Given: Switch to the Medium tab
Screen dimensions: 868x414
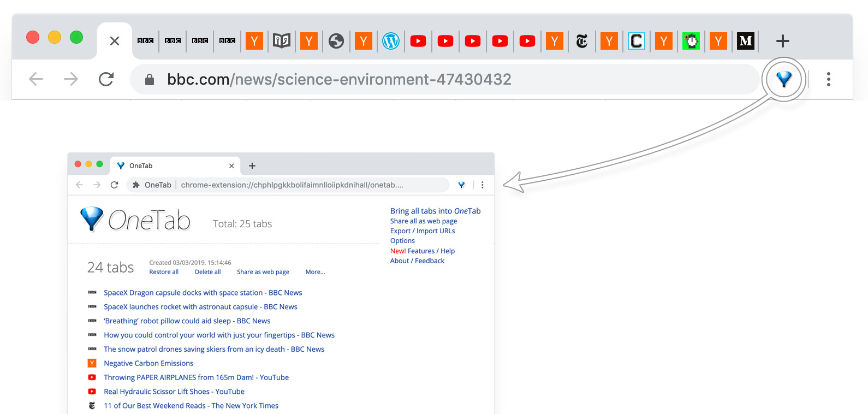Looking at the screenshot, I should pos(745,41).
